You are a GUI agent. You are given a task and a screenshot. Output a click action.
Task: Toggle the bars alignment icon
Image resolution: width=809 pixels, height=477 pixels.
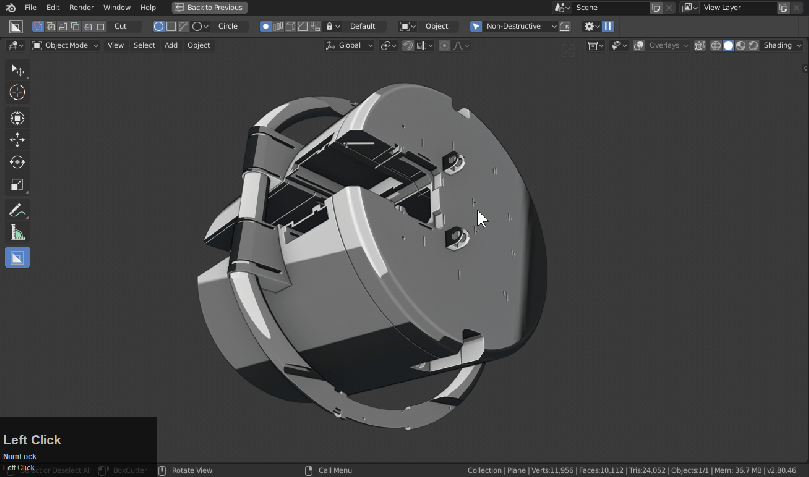278,26
